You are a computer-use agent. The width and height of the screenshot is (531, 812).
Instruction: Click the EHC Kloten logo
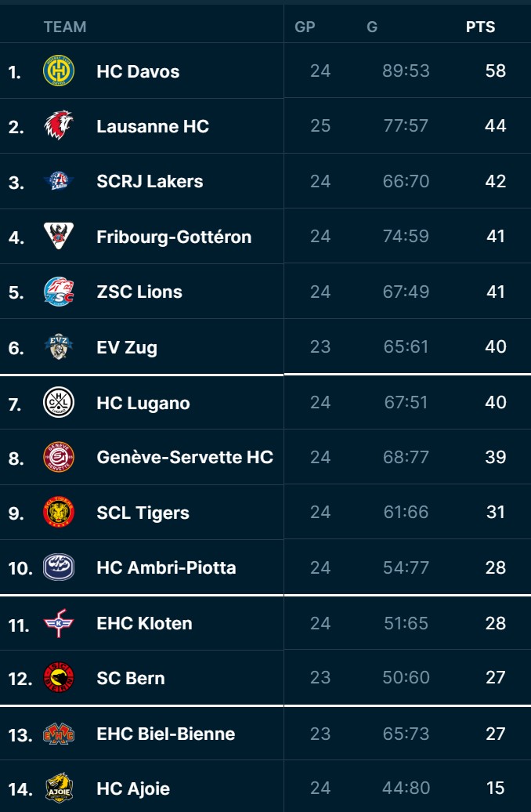click(59, 623)
